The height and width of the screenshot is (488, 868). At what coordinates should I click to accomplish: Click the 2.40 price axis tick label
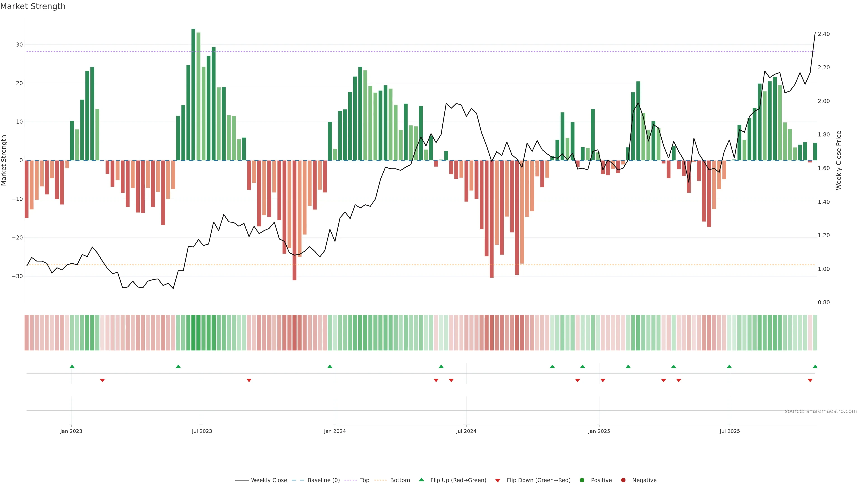[x=823, y=34]
